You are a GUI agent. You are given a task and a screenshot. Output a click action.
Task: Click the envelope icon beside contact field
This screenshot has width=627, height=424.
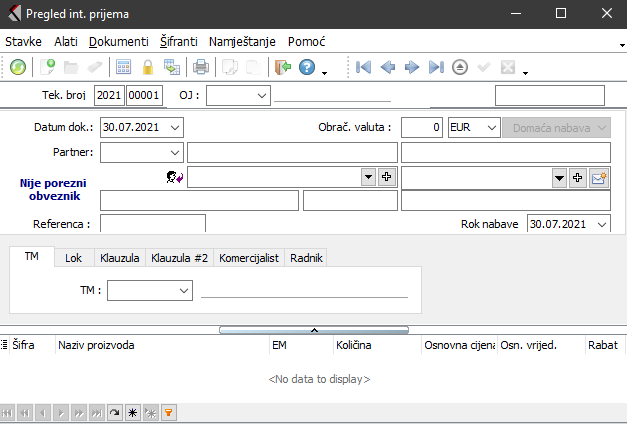click(599, 177)
